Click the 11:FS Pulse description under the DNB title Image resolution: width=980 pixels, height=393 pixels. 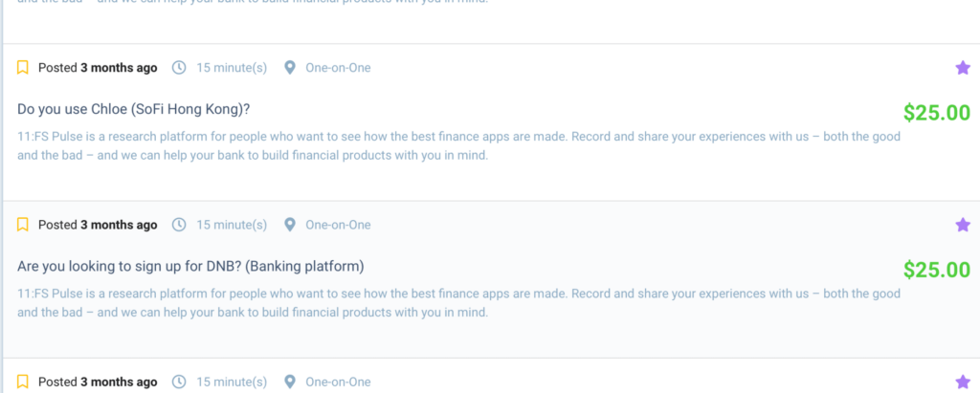click(x=458, y=303)
